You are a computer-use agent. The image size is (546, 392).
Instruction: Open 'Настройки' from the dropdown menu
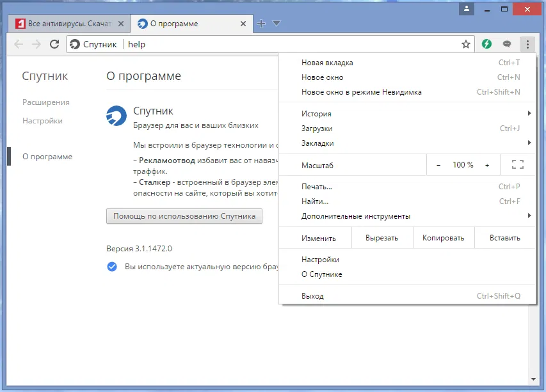coord(407,260)
